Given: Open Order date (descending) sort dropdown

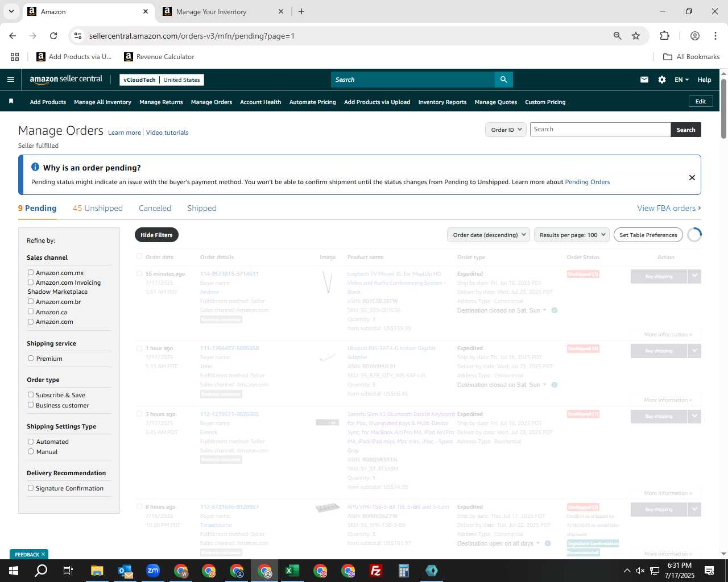Looking at the screenshot, I should pyautogui.click(x=489, y=235).
